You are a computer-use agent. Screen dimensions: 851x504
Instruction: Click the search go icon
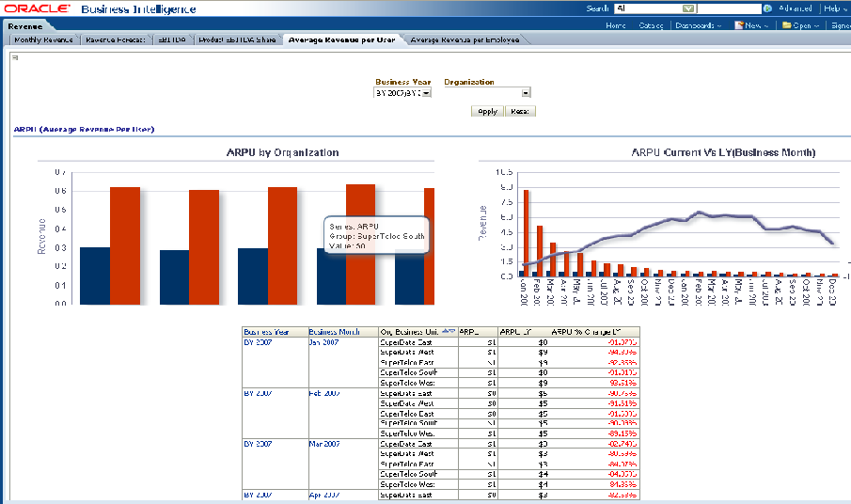tap(767, 8)
